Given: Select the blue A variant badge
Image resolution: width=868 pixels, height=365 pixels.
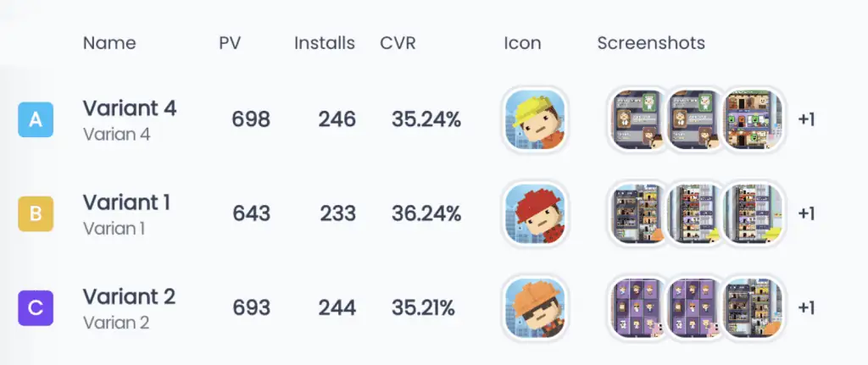Looking at the screenshot, I should pos(36,119).
